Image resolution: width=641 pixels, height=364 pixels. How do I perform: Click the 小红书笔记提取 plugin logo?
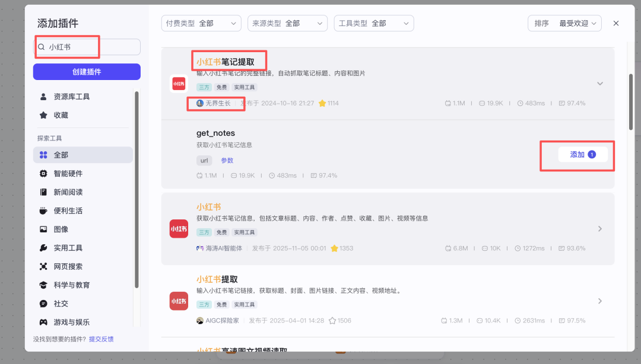(x=179, y=84)
